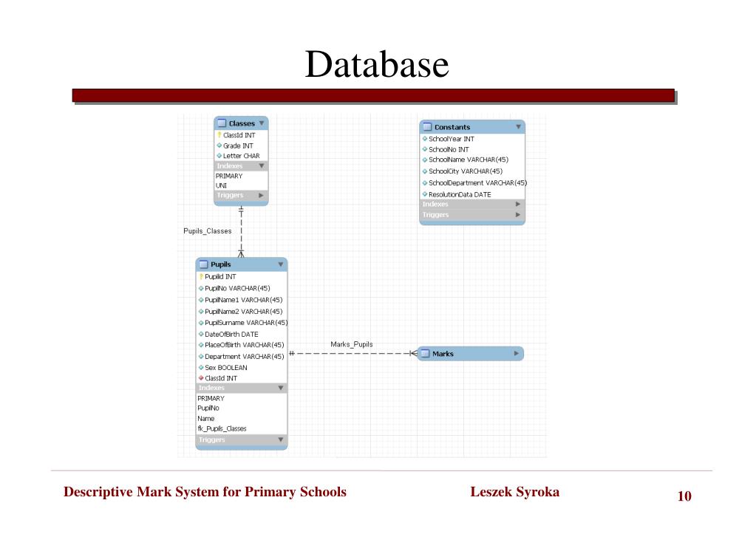Click the slide number 10
The image size is (756, 534).
(x=684, y=496)
